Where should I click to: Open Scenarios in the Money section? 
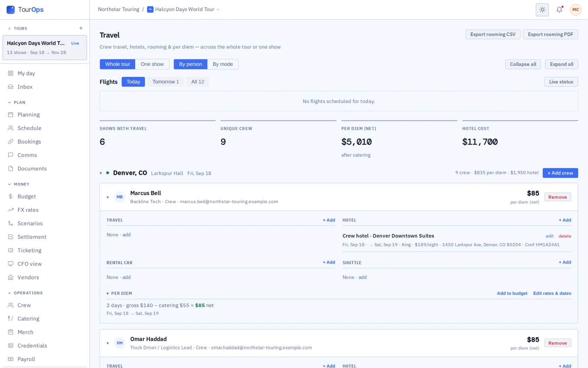[x=44, y=223]
